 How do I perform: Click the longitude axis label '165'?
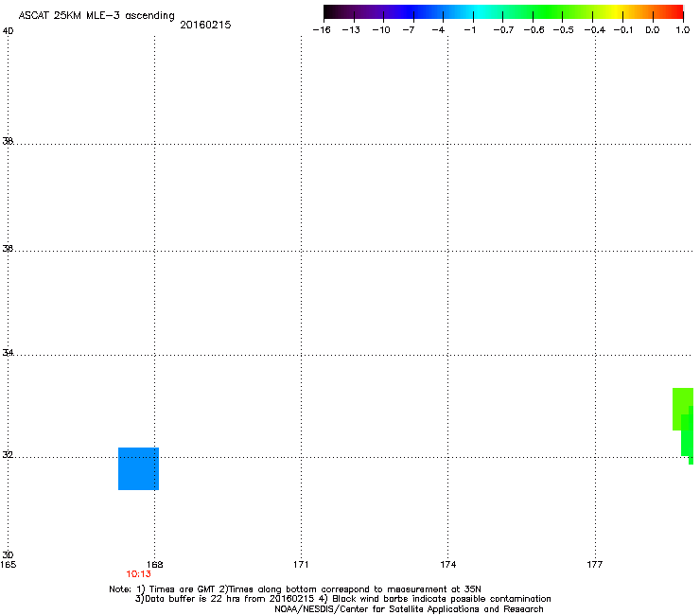pyautogui.click(x=9, y=565)
